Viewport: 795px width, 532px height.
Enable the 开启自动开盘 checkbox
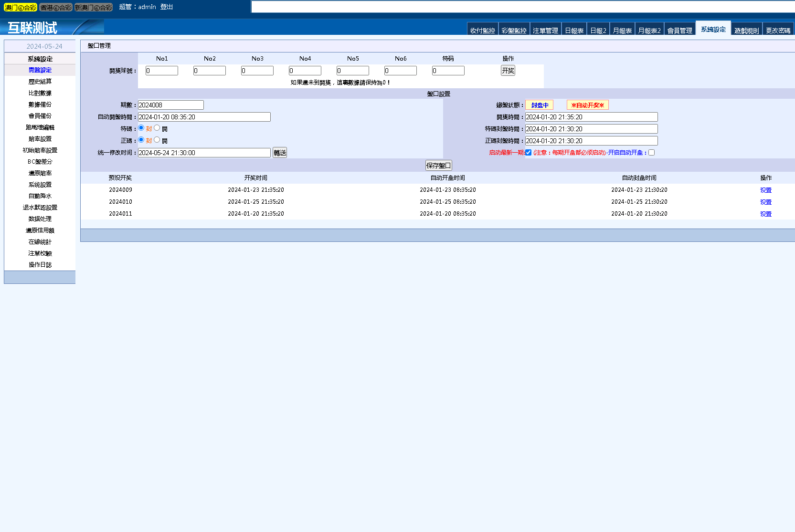[652, 153]
